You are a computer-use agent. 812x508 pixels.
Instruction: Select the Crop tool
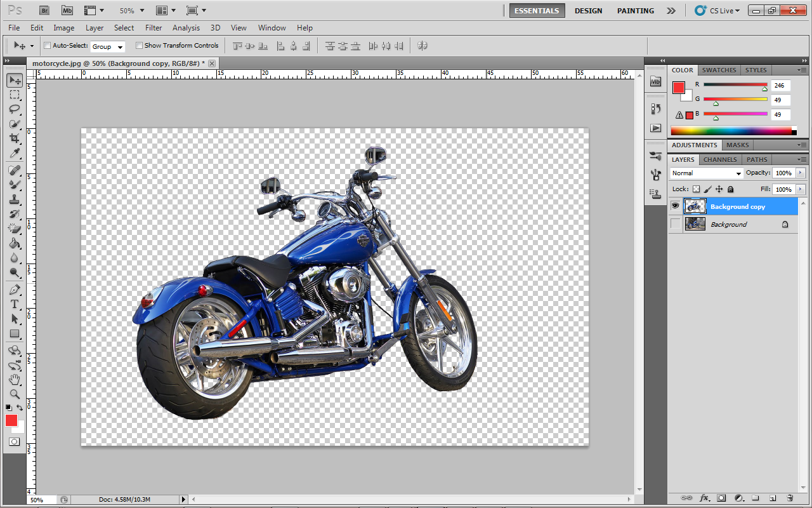click(15, 138)
